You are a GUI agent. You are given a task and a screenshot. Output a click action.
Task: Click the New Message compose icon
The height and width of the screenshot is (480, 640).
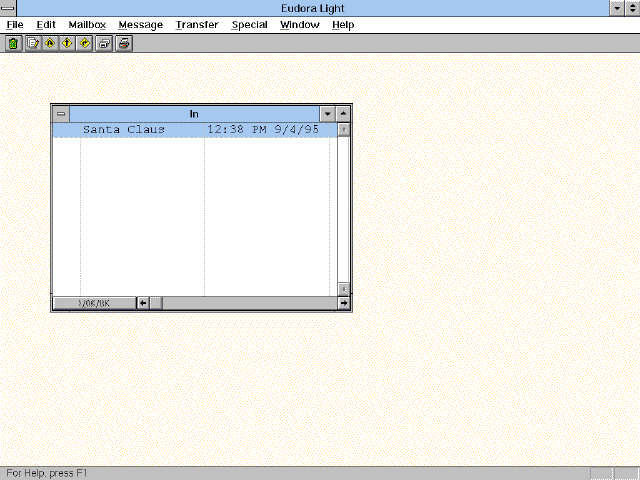tap(33, 43)
